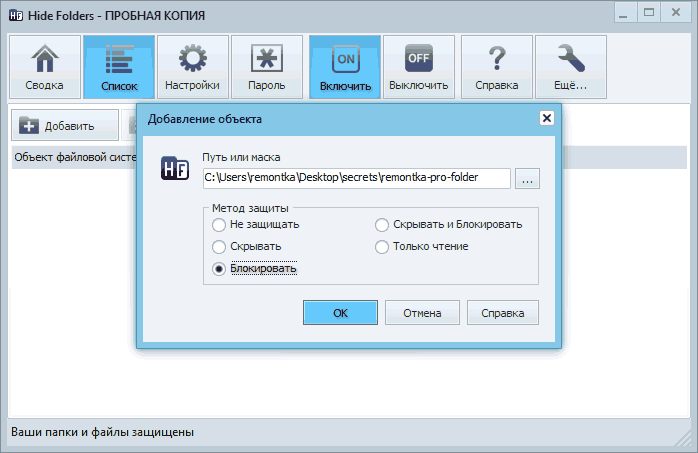Viewport: 698px width, 453px height.
Task: Click the Добавить add folder button
Action: pos(65,125)
